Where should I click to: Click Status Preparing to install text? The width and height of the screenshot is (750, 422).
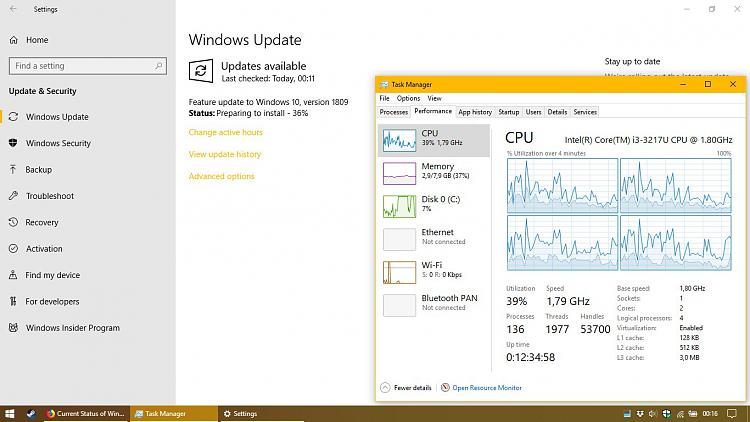(248, 113)
